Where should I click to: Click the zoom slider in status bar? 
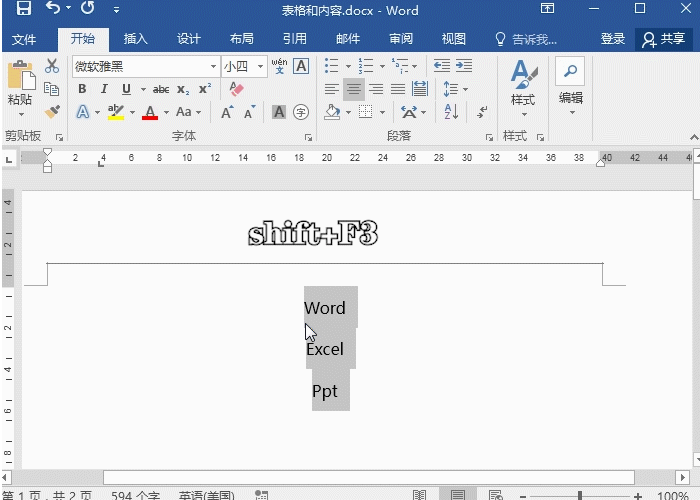(x=579, y=495)
